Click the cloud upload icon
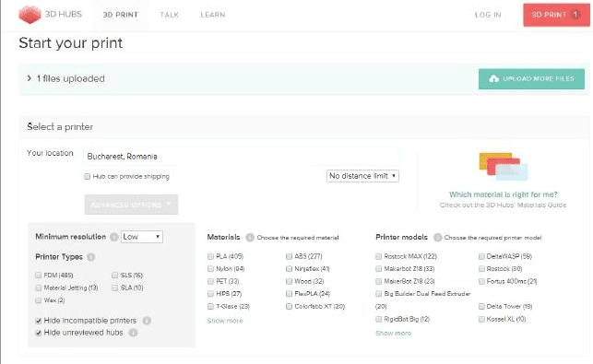Screen dimensions: 593x364 pos(493,78)
